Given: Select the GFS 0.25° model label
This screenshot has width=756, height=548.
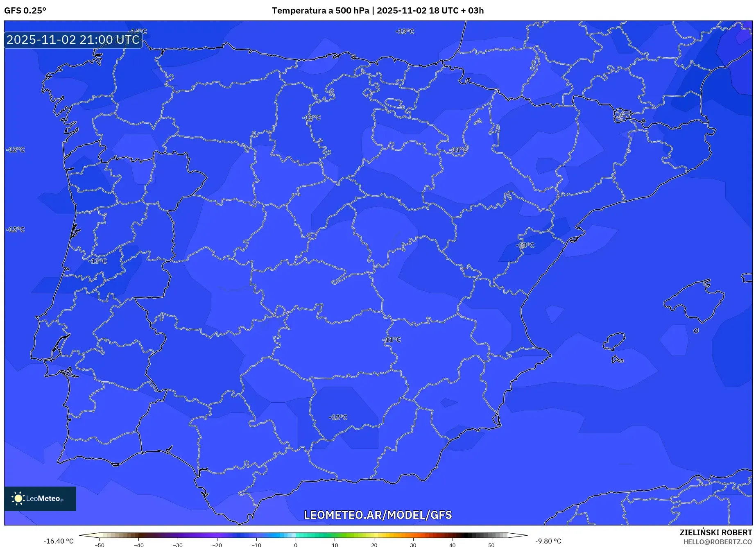Looking at the screenshot, I should pos(25,11).
